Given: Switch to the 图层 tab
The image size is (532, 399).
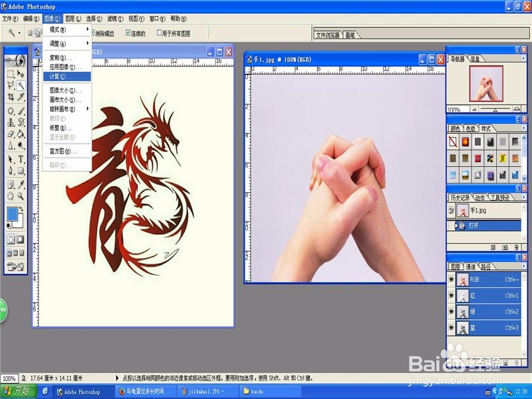Looking at the screenshot, I should point(456,267).
